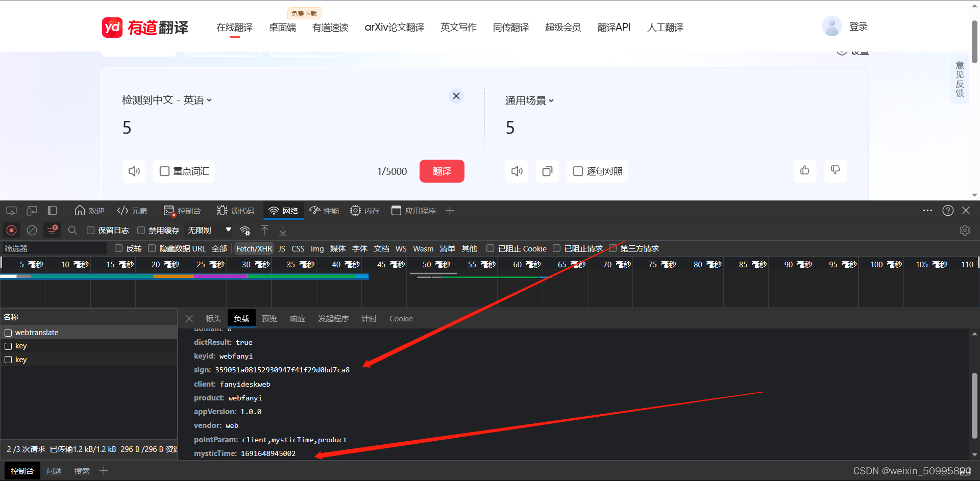Click the export HAR download arrow icon
Image resolution: width=980 pixels, height=481 pixels.
[x=283, y=231]
